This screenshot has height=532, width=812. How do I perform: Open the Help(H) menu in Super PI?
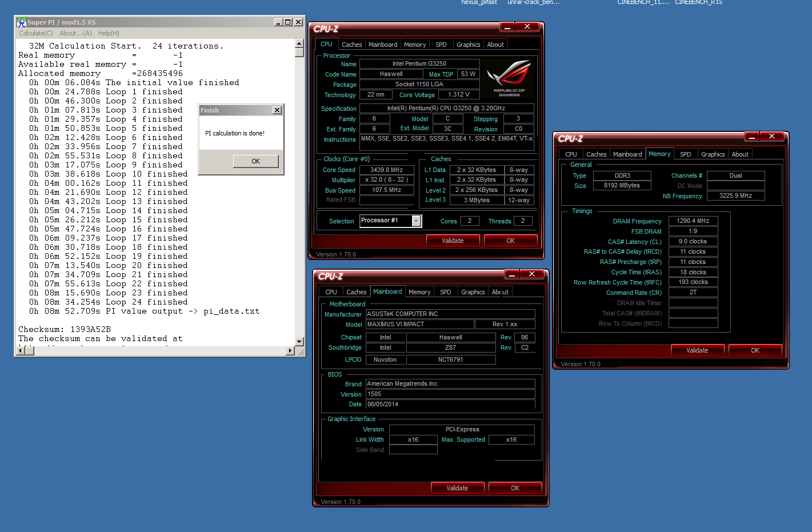pos(109,33)
